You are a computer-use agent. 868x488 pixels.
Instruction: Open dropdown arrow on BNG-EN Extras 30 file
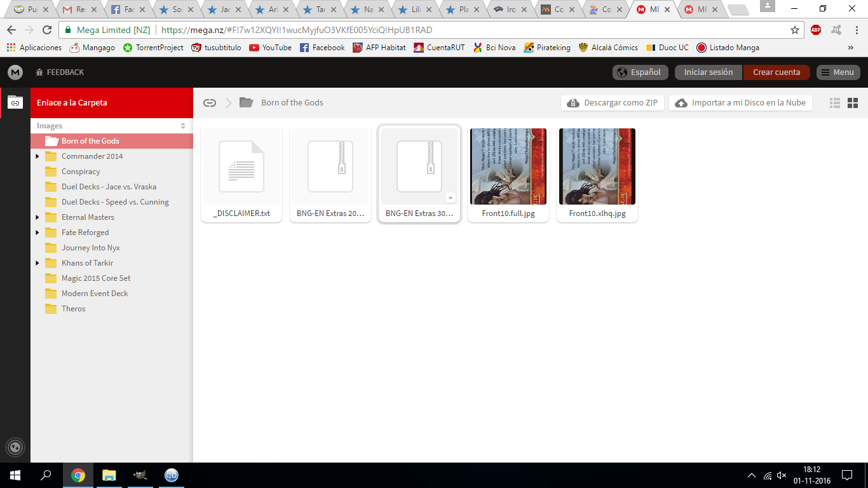(451, 198)
